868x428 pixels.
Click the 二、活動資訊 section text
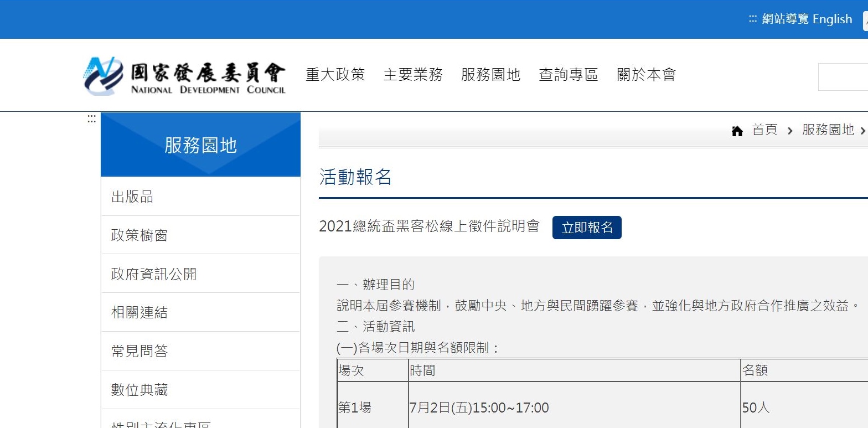pyautogui.click(x=375, y=327)
